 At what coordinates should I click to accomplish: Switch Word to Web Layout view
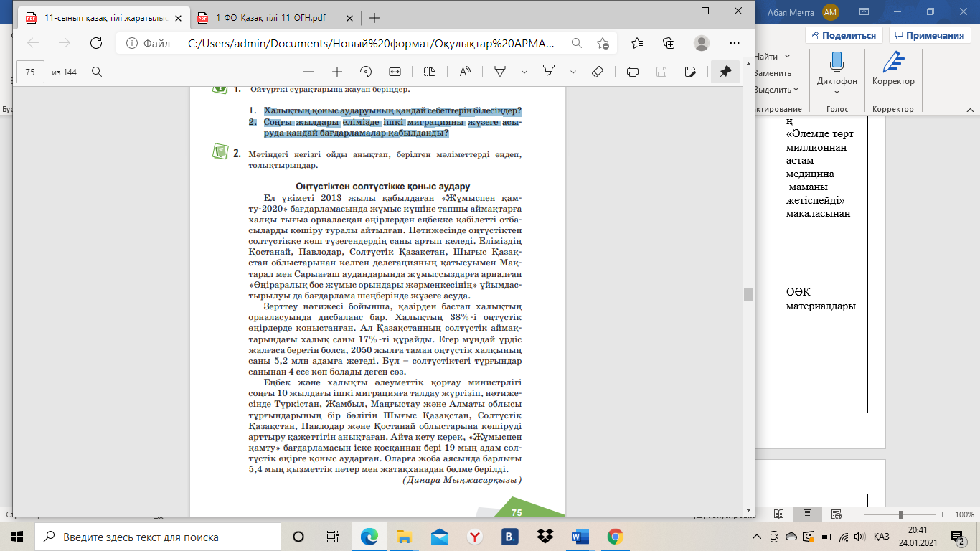coord(835,514)
